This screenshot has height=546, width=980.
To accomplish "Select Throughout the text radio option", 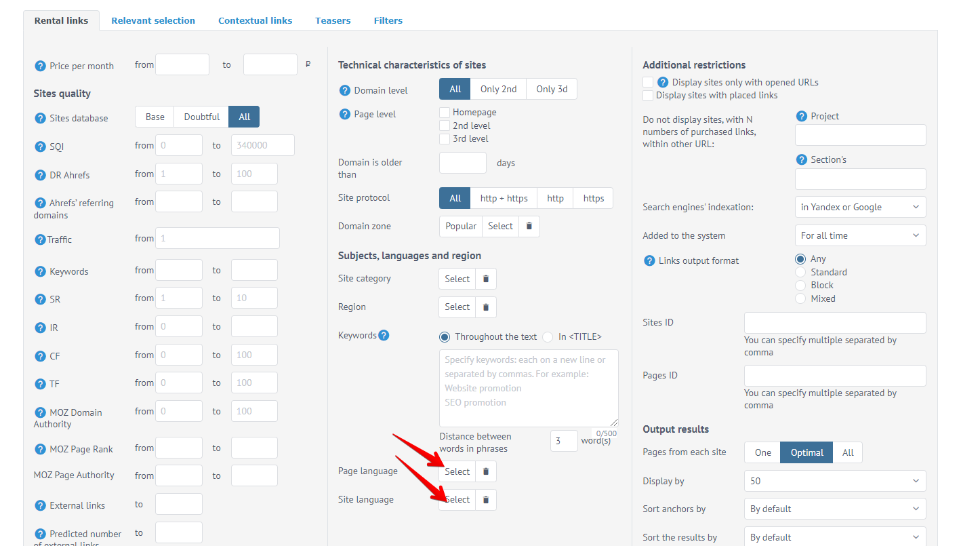I will (445, 336).
